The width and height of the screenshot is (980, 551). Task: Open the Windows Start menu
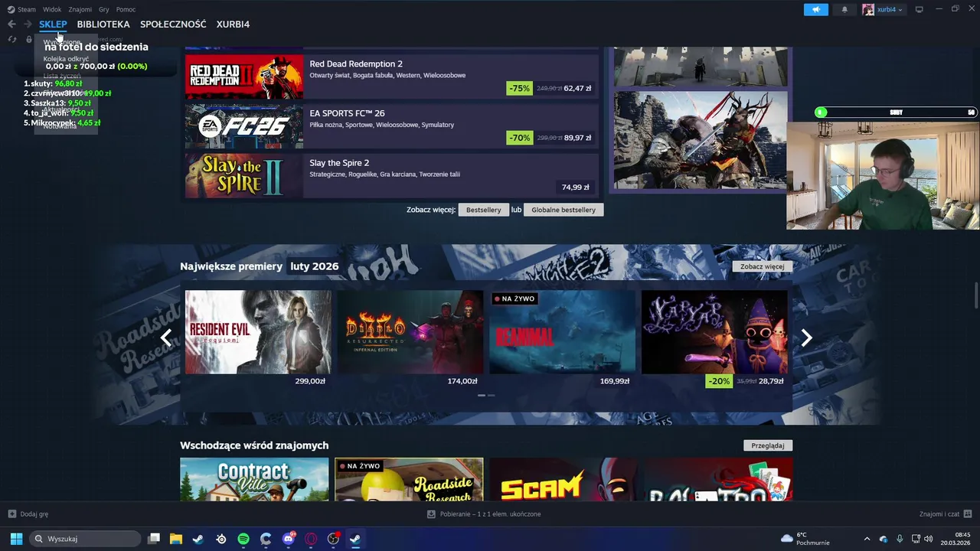16,539
